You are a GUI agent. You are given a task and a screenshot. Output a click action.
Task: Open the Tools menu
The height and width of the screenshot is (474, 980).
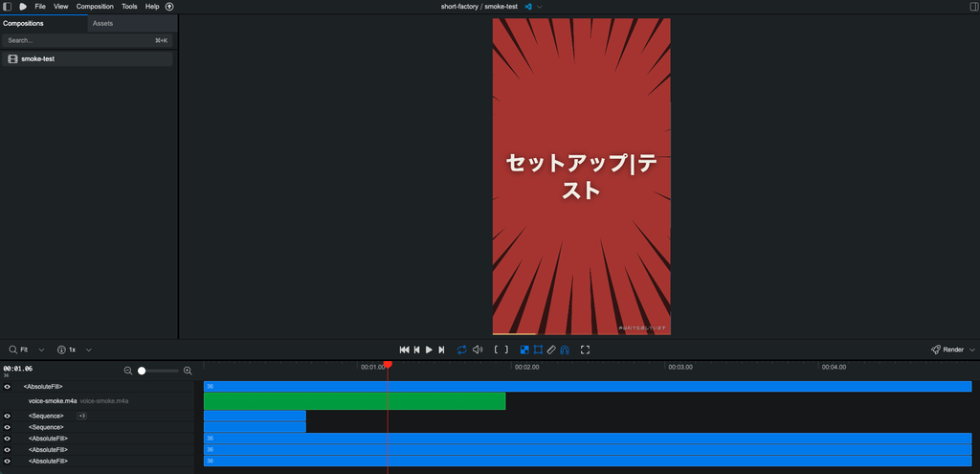click(x=129, y=7)
